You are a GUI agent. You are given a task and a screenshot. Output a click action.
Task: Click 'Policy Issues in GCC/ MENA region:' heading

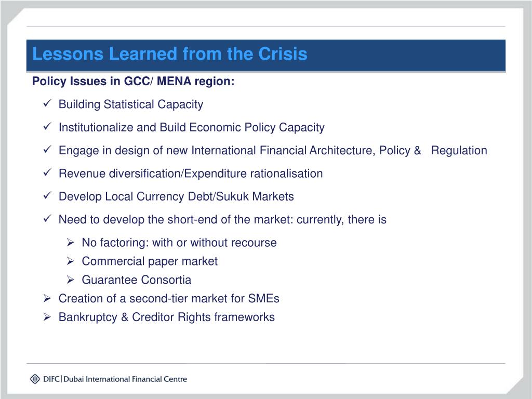coord(134,82)
